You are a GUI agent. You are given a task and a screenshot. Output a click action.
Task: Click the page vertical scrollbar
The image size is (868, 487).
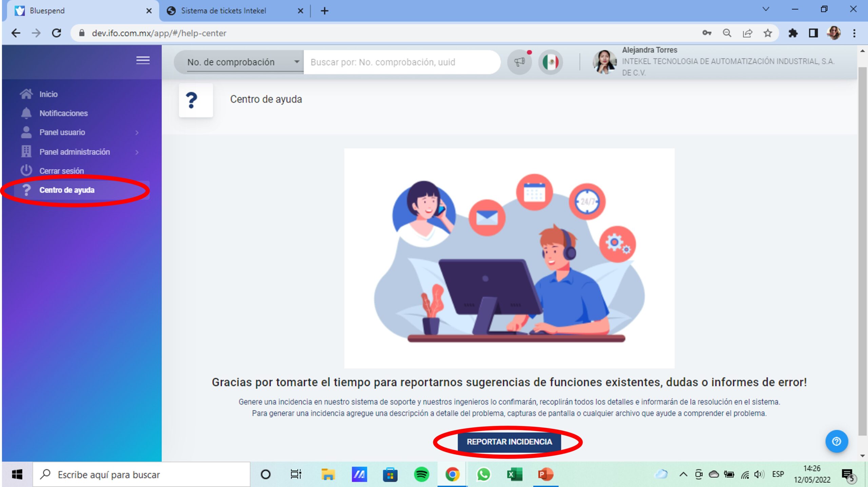[x=862, y=251]
